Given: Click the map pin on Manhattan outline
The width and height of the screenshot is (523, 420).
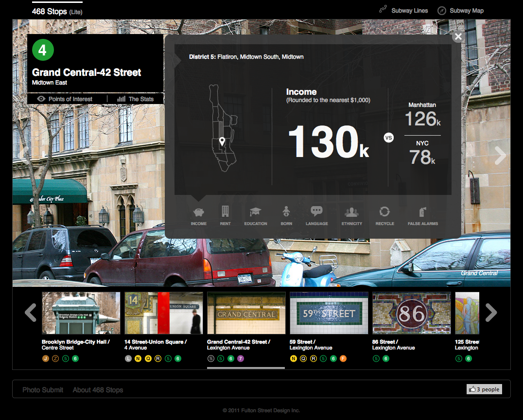Looking at the screenshot, I should click(x=222, y=141).
